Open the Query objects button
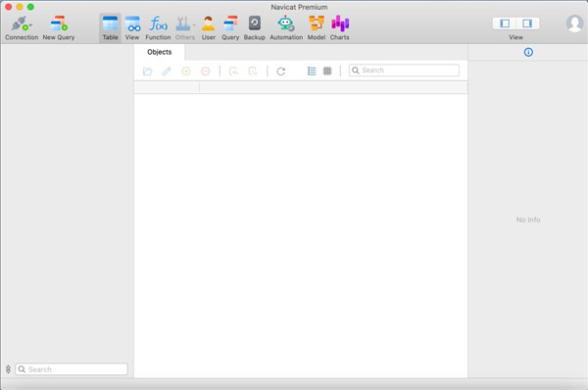 pos(230,28)
